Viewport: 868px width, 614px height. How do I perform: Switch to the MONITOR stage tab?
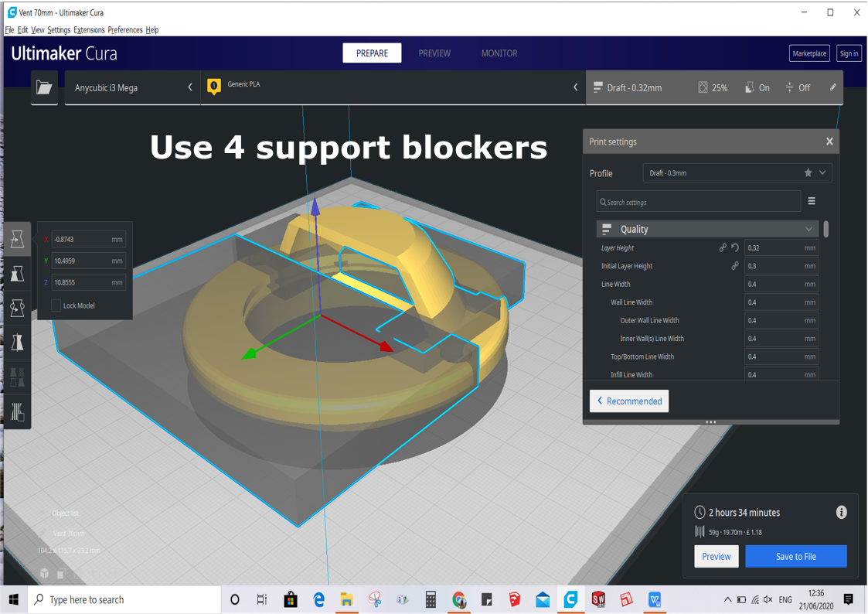[x=499, y=53]
